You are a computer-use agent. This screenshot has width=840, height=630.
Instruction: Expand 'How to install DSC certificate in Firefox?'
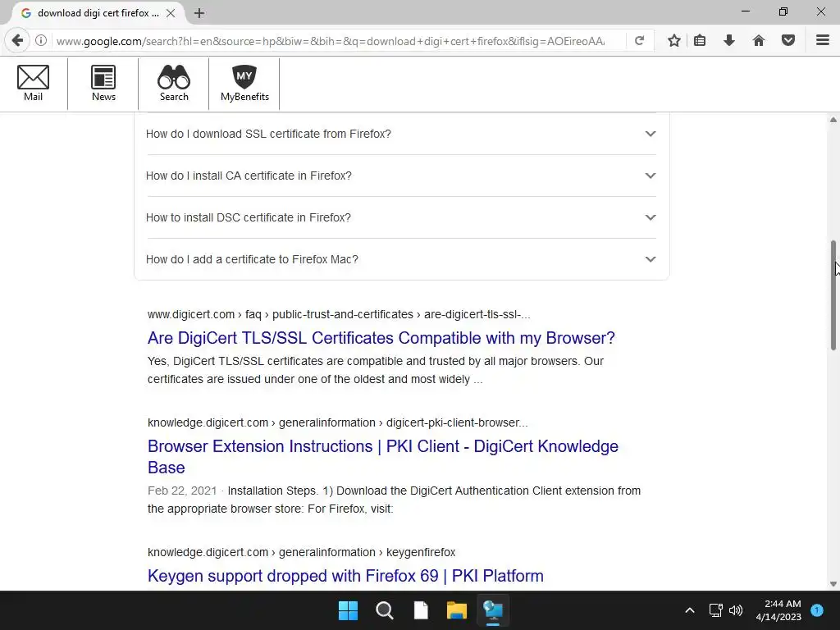[400, 217]
